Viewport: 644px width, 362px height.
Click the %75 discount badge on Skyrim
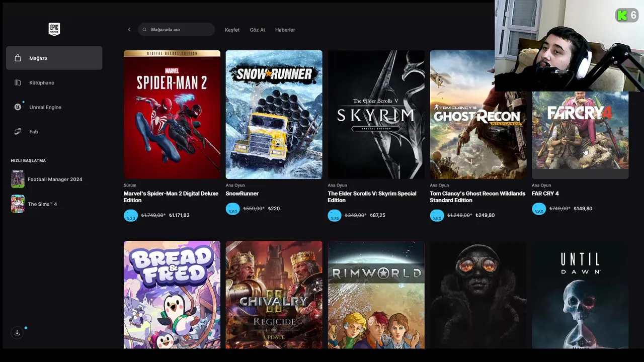[x=335, y=215]
